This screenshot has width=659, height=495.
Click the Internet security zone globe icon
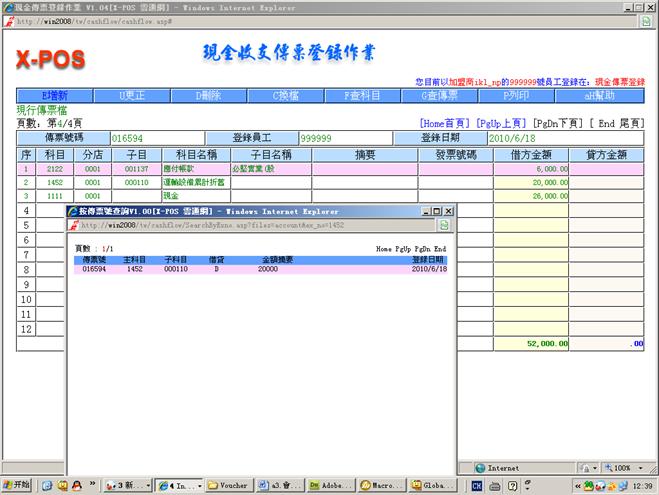480,467
